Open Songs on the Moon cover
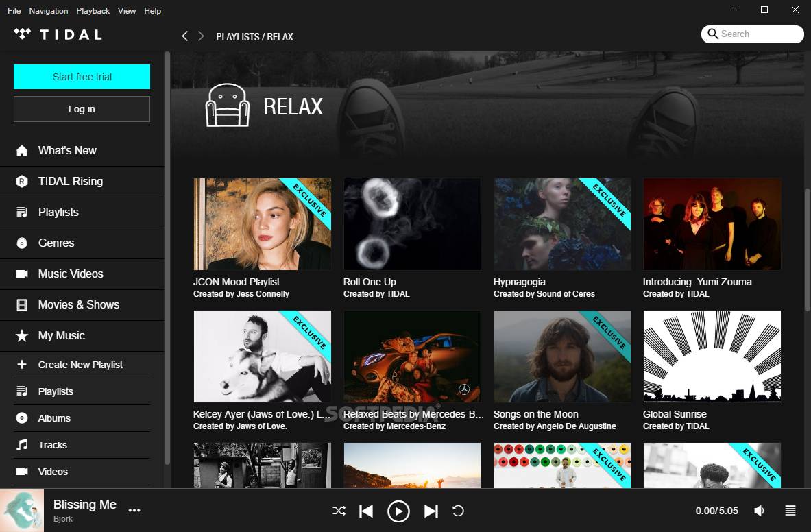 562,356
